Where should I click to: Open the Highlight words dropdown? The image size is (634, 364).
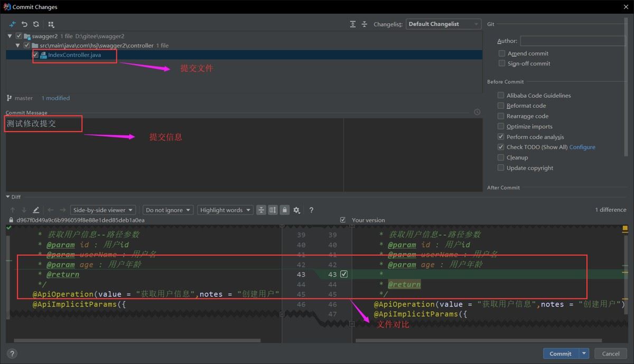(226, 210)
